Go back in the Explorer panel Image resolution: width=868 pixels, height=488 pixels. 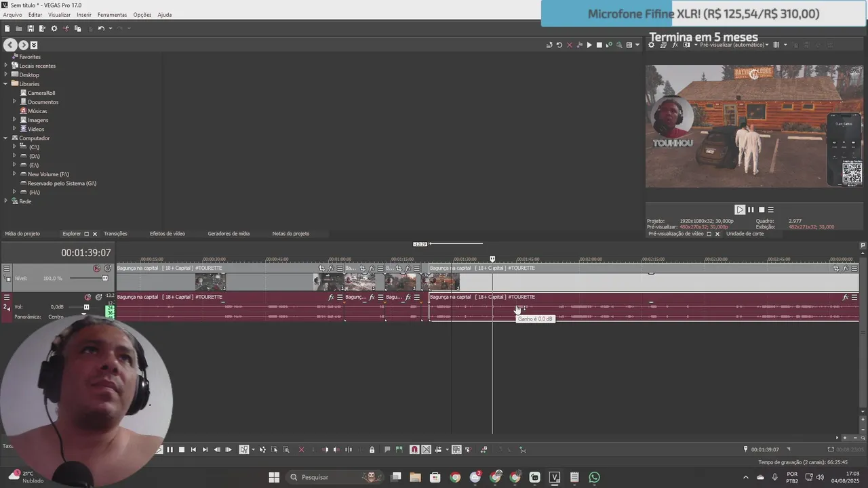tap(10, 45)
